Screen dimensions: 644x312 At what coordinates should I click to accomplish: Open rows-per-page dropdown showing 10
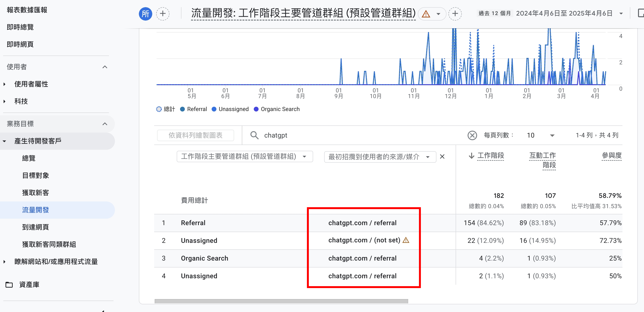[541, 135]
